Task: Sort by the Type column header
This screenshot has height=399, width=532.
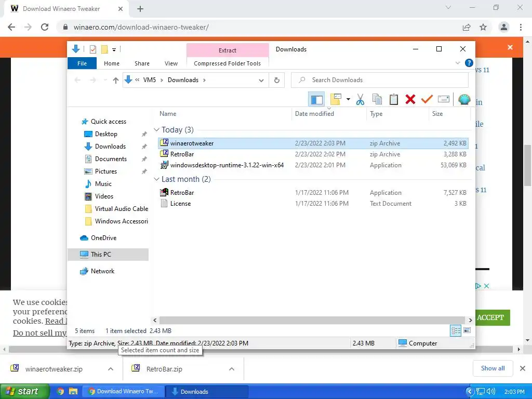Action: tap(397, 114)
